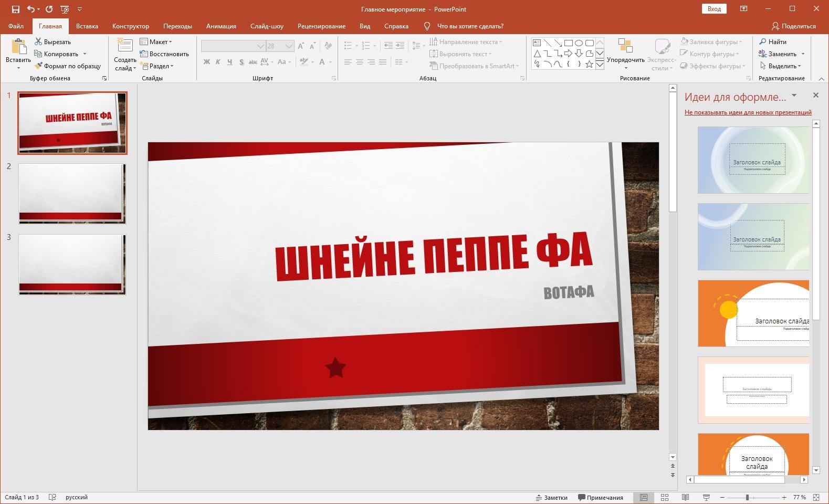Toggle normal view in status bar
The width and height of the screenshot is (829, 504).
tap(643, 497)
